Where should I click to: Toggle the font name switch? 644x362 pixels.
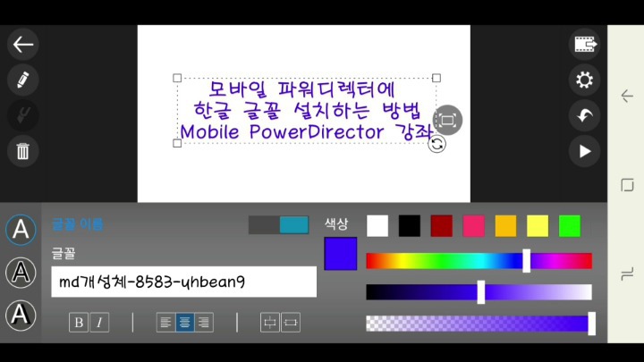[278, 225]
